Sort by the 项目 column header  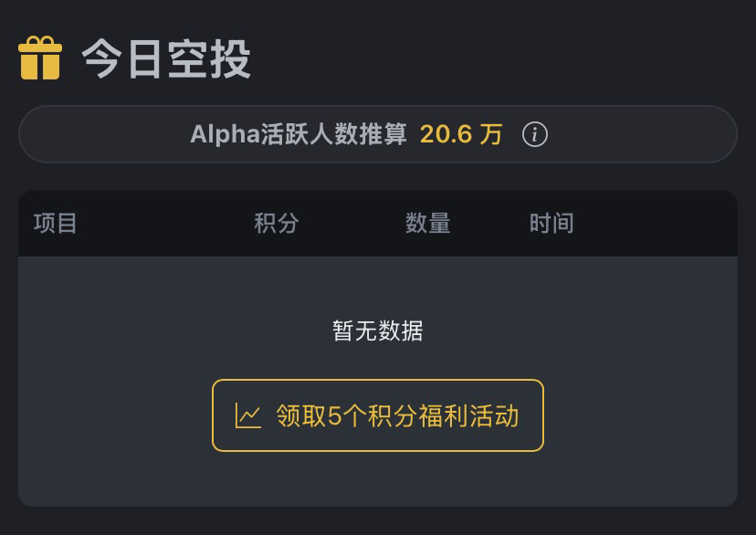pyautogui.click(x=56, y=223)
